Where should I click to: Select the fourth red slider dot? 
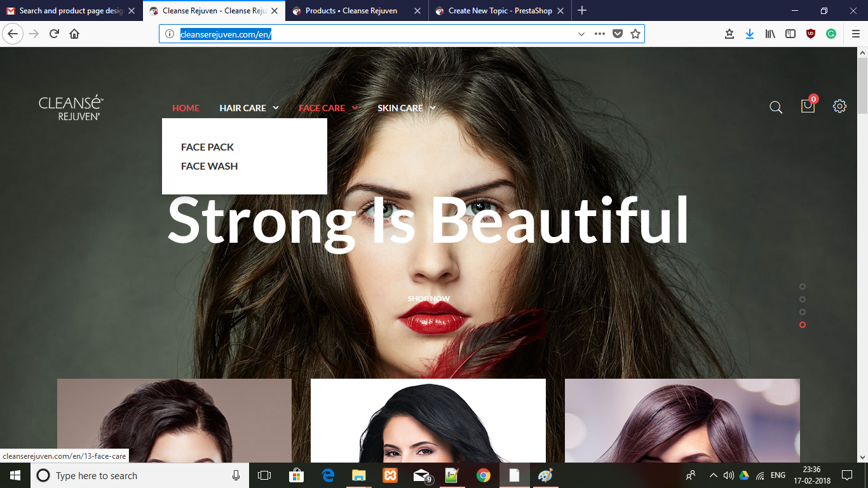803,325
